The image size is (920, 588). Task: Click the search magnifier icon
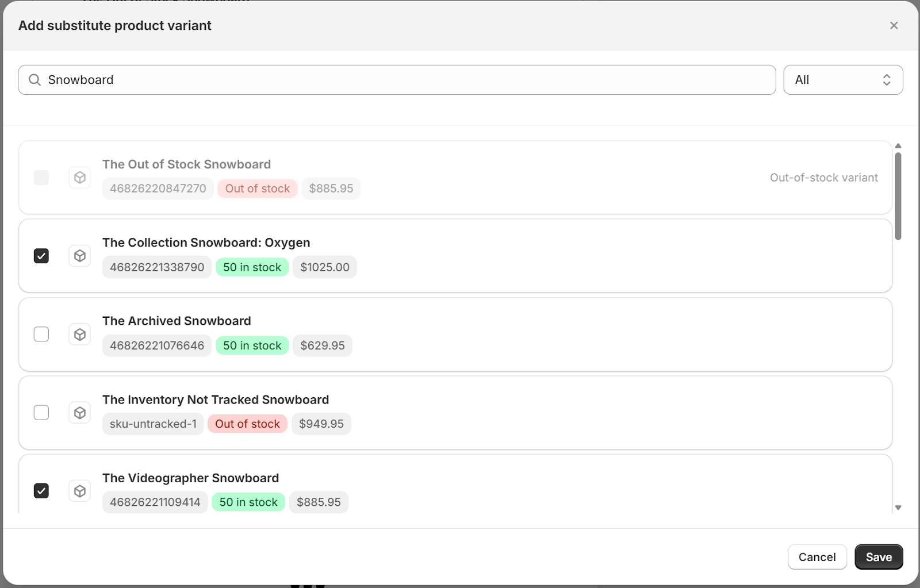34,80
